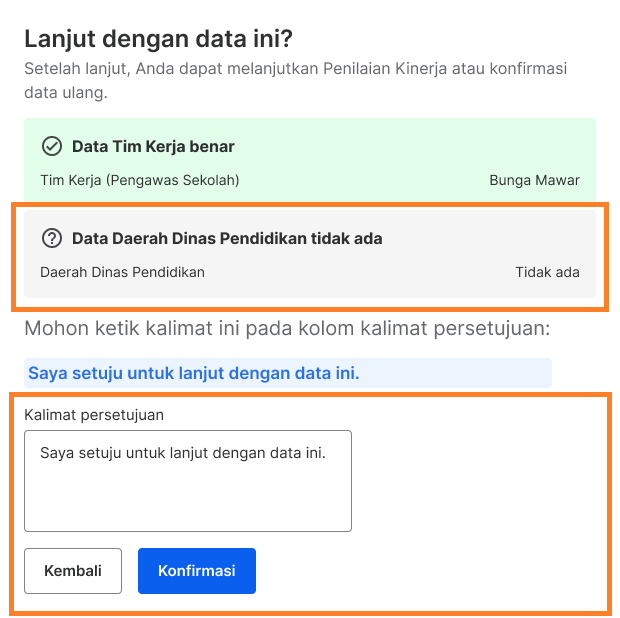Click the question mark icon beside Data Daerah
This screenshot has height=618, width=620.
pyautogui.click(x=52, y=238)
